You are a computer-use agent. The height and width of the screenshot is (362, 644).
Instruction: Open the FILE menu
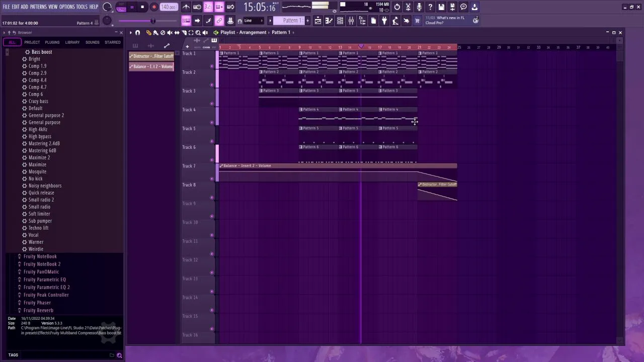pyautogui.click(x=7, y=7)
